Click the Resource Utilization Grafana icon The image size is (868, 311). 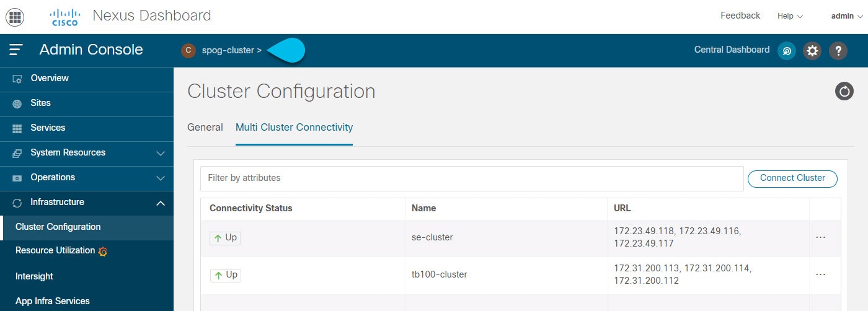pos(104,252)
